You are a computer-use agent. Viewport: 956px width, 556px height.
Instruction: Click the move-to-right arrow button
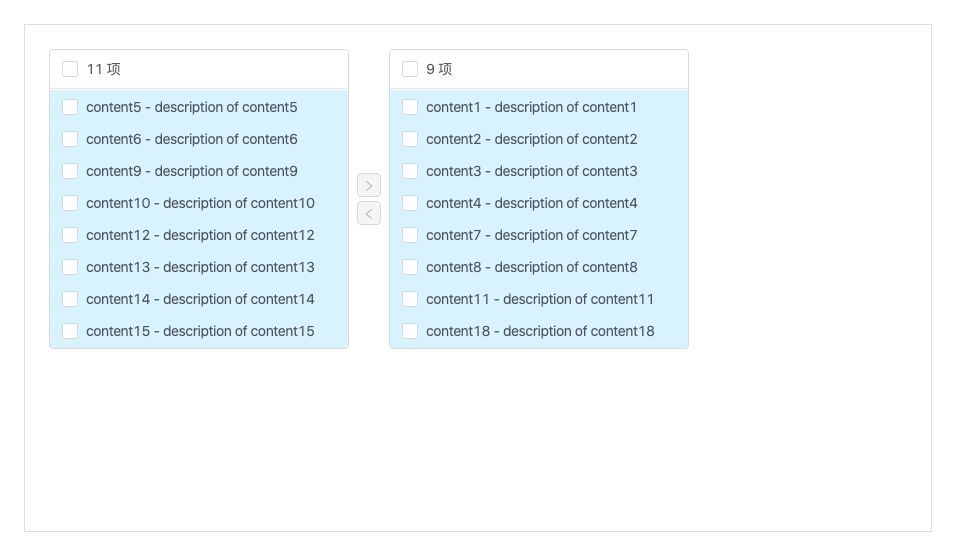(369, 185)
